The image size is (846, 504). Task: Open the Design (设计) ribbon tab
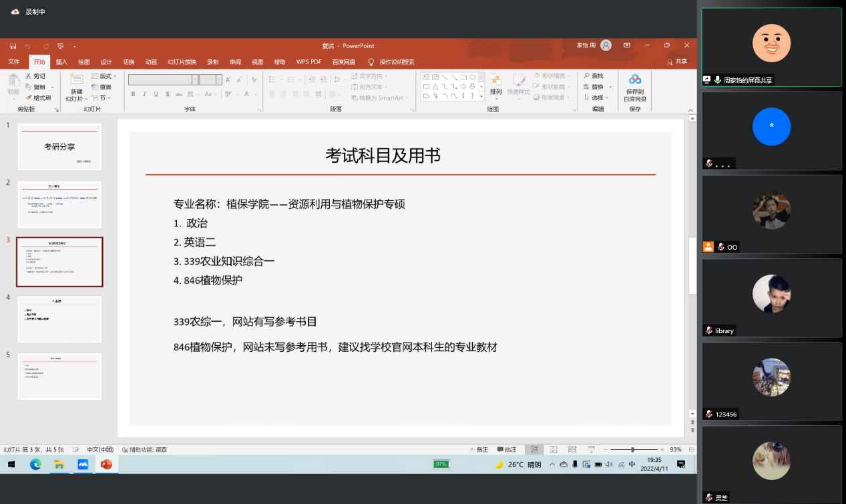[x=106, y=62]
